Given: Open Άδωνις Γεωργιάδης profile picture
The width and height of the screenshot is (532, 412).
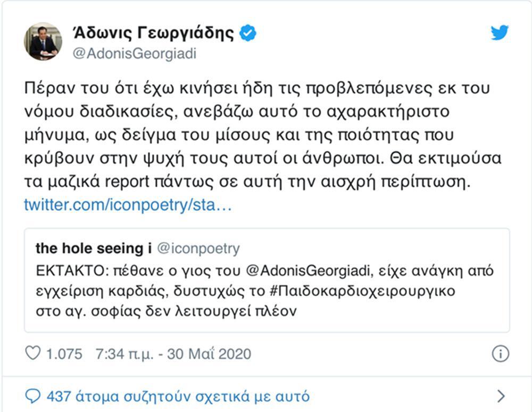Looking at the screenshot, I should pos(43,42).
